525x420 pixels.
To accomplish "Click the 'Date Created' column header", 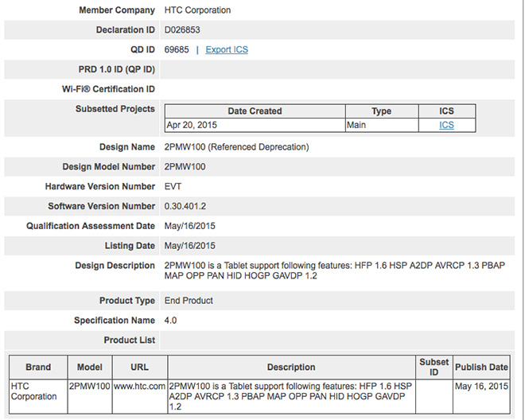I will point(255,111).
